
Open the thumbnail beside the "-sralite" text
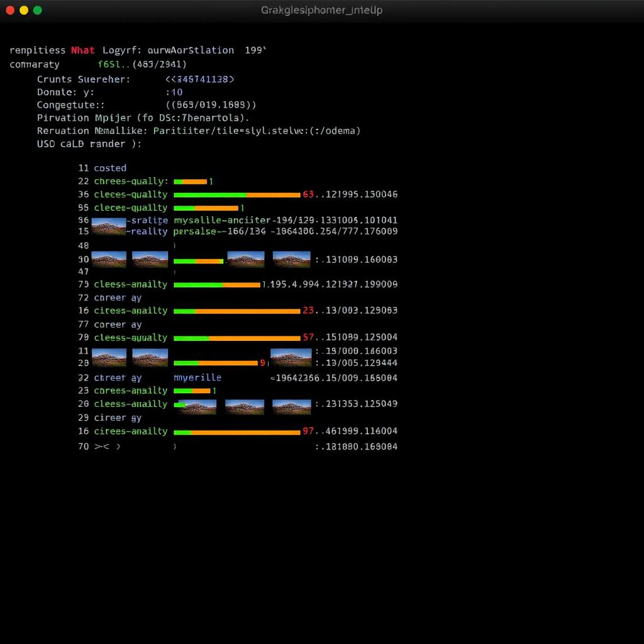[109, 226]
